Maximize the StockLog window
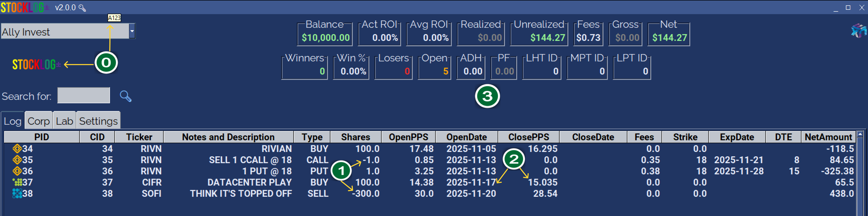Viewport: 868px width, 216px height. coord(848,7)
